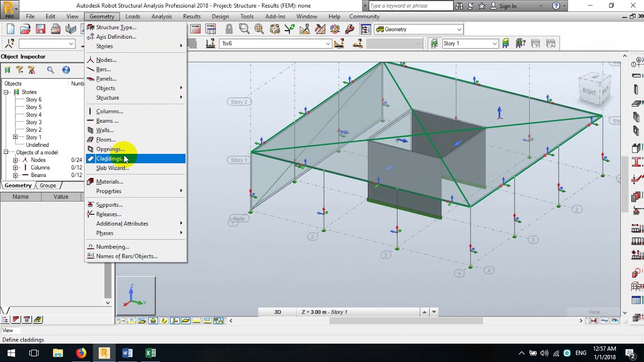The image size is (644, 362).
Task: Open the Story 1 dropdown
Action: coord(495,44)
